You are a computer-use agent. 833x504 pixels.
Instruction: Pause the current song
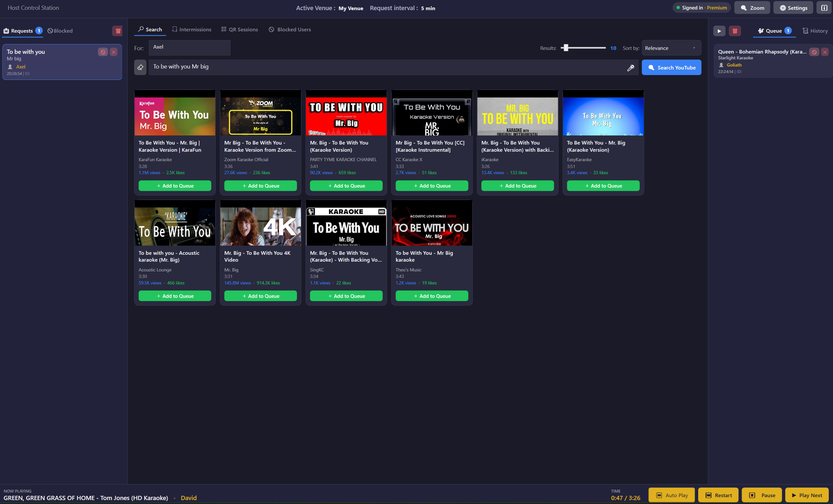[x=762, y=495]
